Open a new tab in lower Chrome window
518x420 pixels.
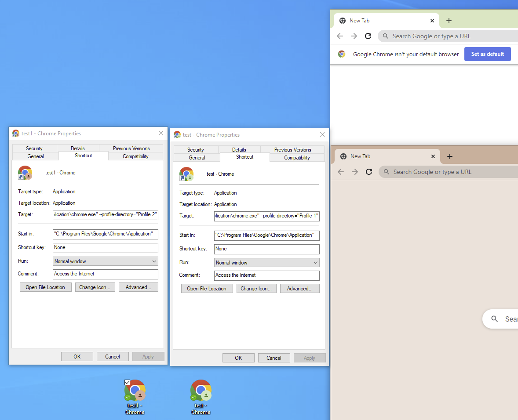[x=449, y=156]
